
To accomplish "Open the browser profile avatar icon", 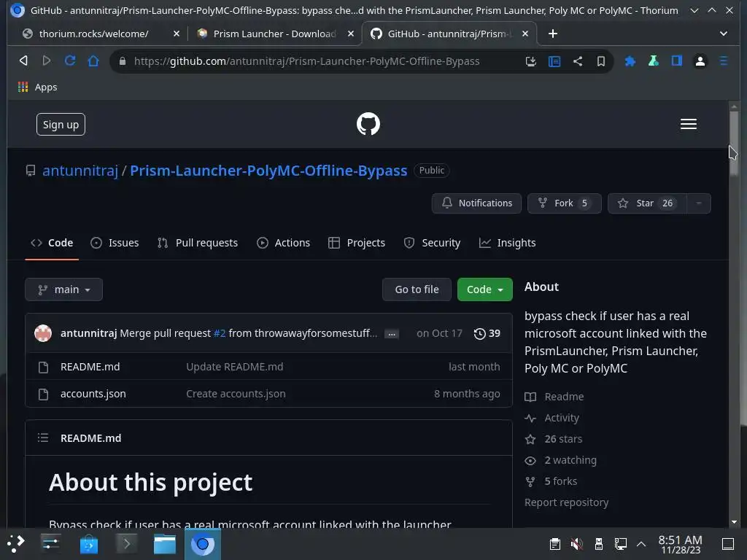I will [700, 61].
